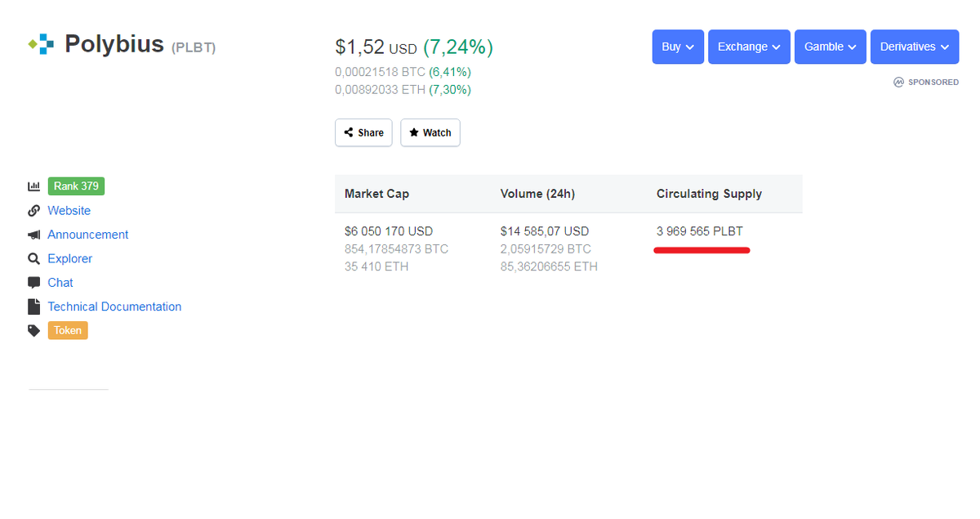Click the 35 410 ETH market cap

point(376,266)
